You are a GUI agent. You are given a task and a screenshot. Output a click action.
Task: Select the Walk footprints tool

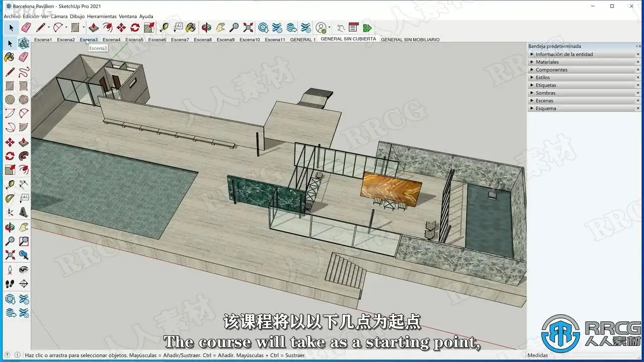[10, 284]
